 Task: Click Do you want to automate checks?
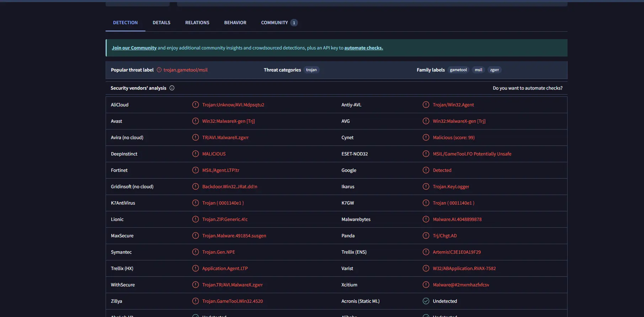tap(527, 88)
